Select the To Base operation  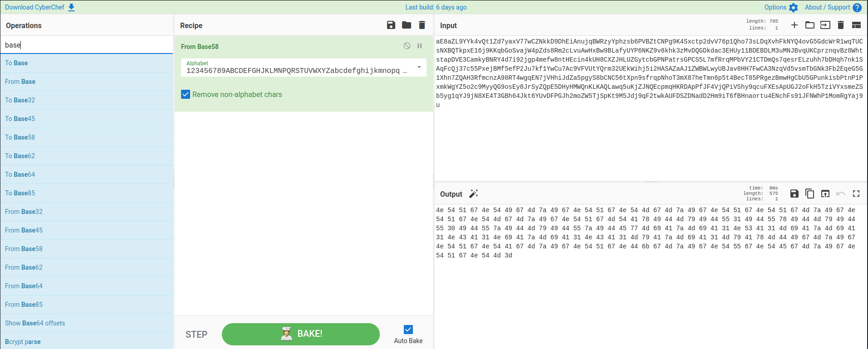[x=86, y=63]
